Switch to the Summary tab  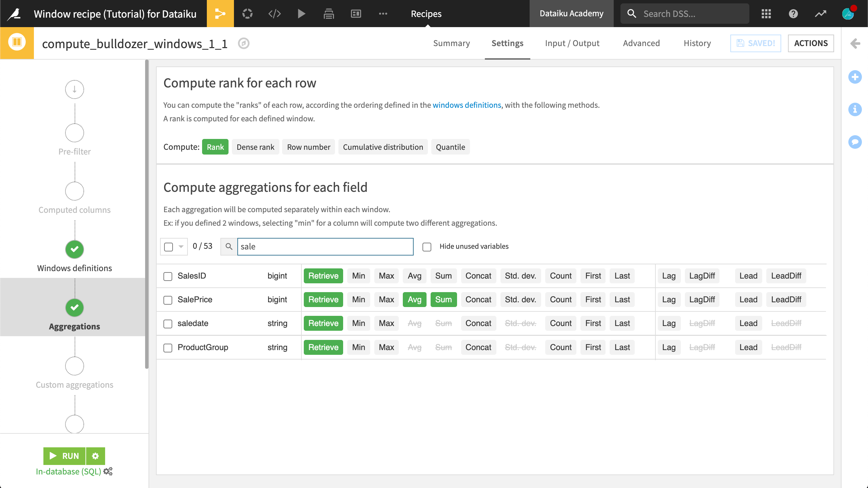click(452, 43)
